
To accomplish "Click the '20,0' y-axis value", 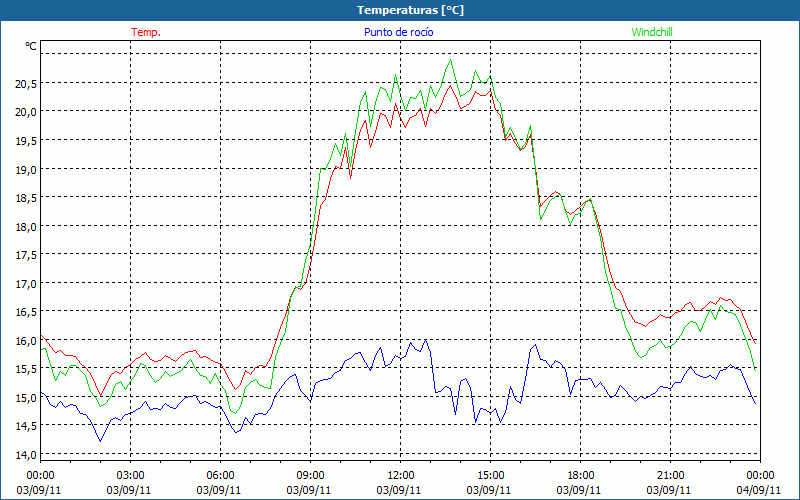I will pyautogui.click(x=26, y=112).
